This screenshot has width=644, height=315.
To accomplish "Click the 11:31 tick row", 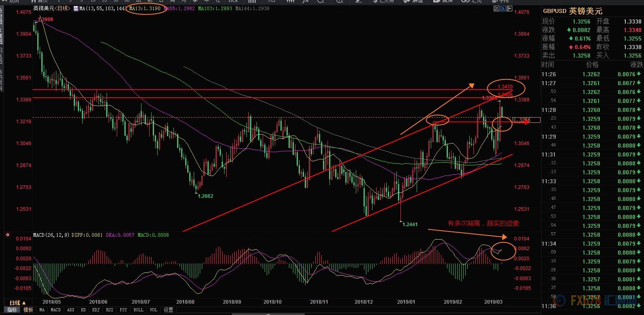I will tap(593, 154).
